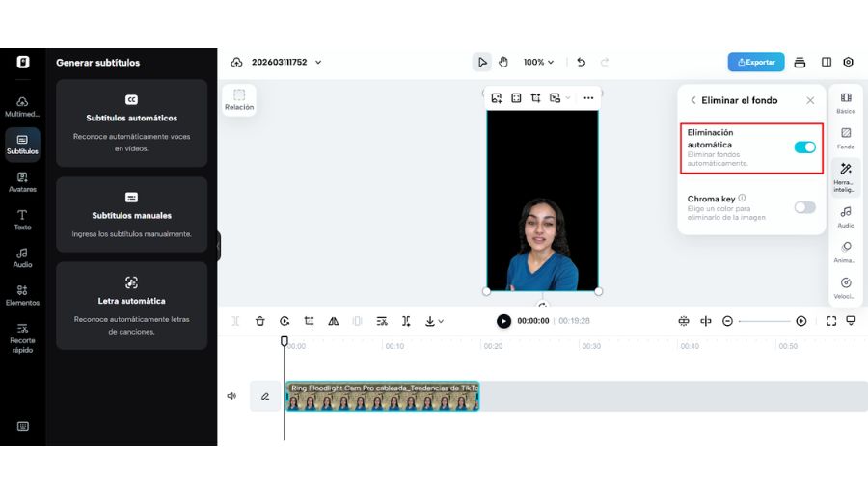Mute the track with speaker icon
Viewport: 868px width, 482px height.
point(231,395)
